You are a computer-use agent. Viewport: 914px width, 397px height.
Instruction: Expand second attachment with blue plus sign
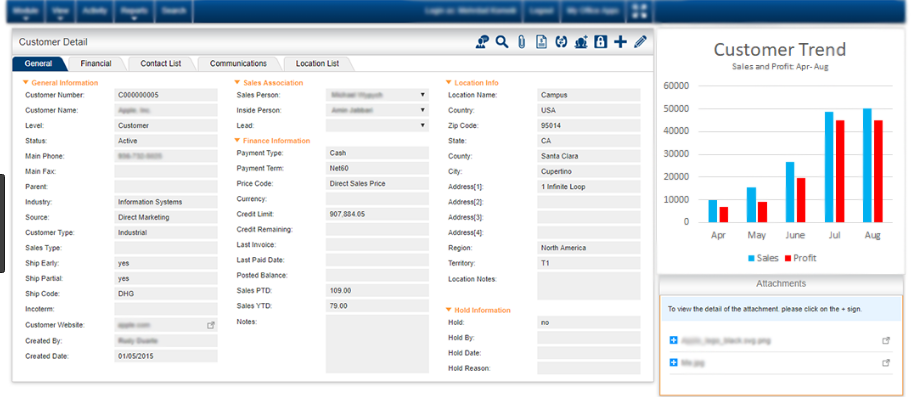[x=674, y=363]
